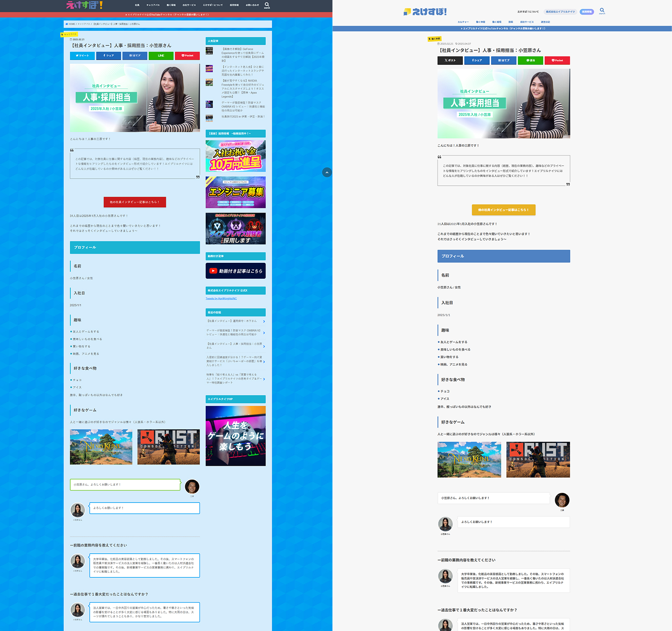The width and height of the screenshot is (672, 631).
Task: Click the blue search magnifier on the right page
Action: coord(602,10)
